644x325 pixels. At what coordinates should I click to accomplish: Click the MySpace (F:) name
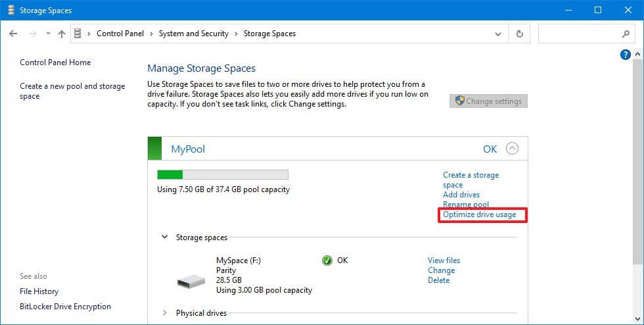click(x=238, y=261)
